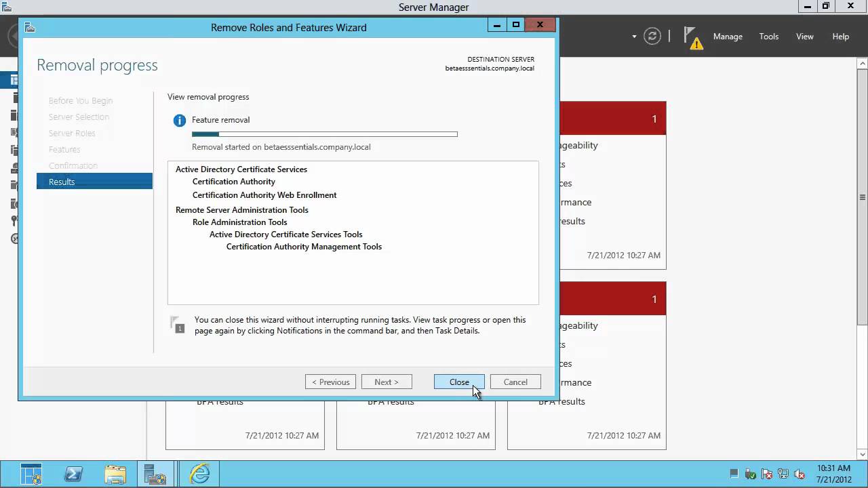Launch Windows PowerShell from the taskbar
The height and width of the screenshot is (488, 868).
click(x=73, y=474)
